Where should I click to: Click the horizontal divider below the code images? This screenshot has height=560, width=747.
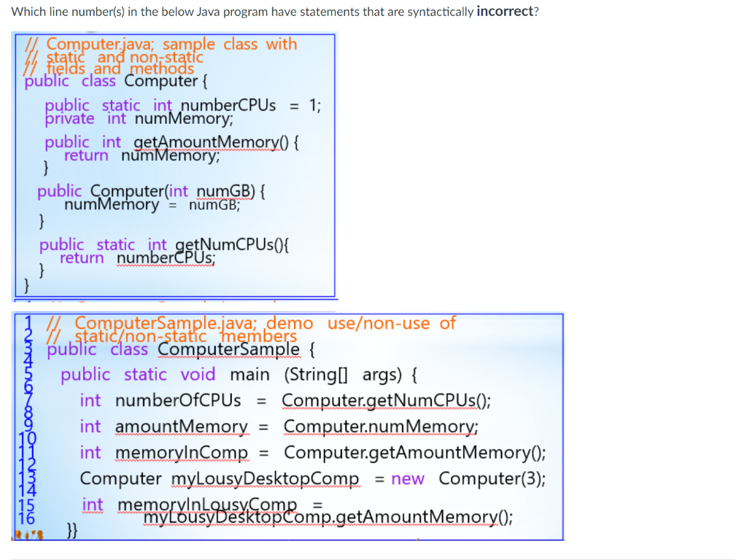tap(373, 556)
